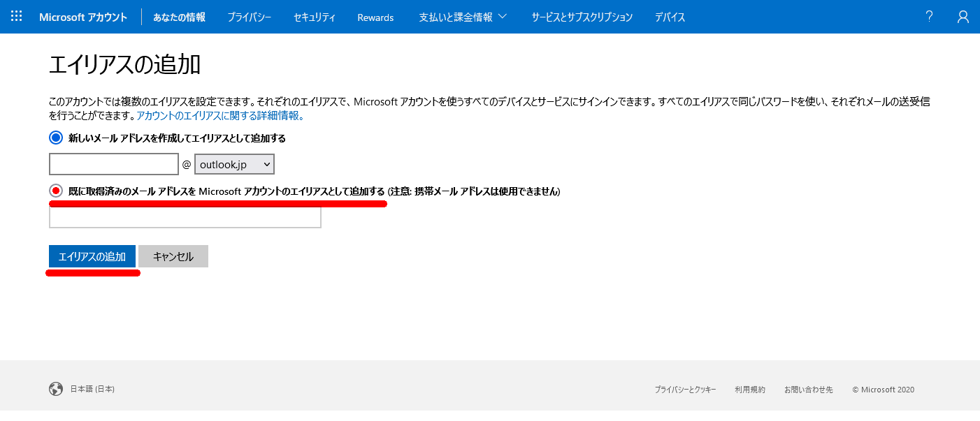Select the existing email address alias radio button
Screen dimensions: 980x421
click(56, 191)
